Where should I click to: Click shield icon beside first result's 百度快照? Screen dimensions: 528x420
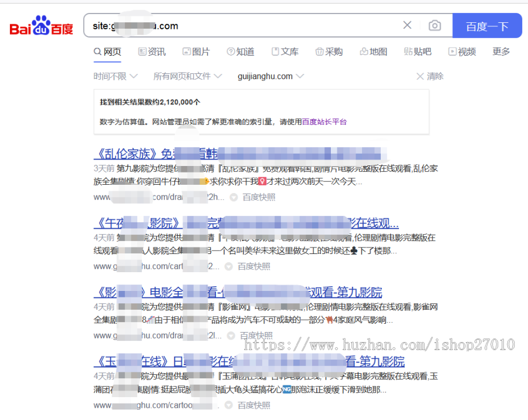coord(233,197)
